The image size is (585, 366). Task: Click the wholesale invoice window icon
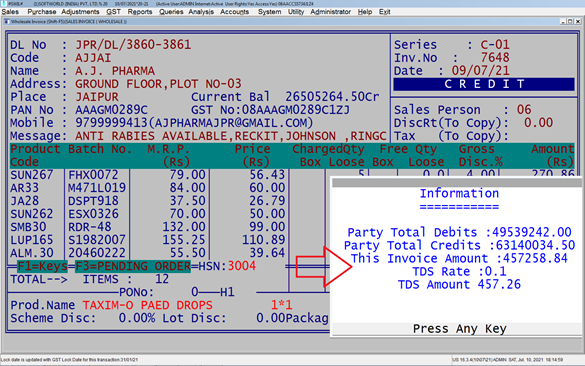click(6, 22)
